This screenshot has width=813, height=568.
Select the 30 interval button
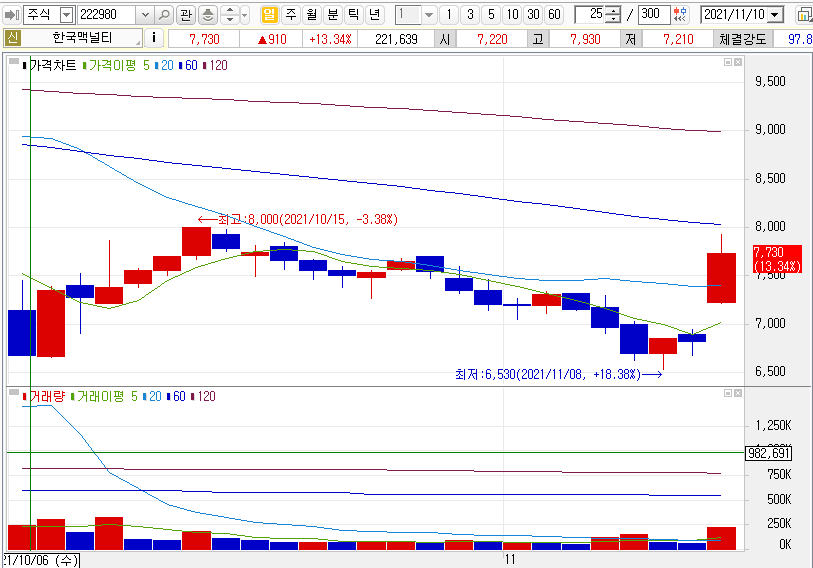tap(534, 15)
